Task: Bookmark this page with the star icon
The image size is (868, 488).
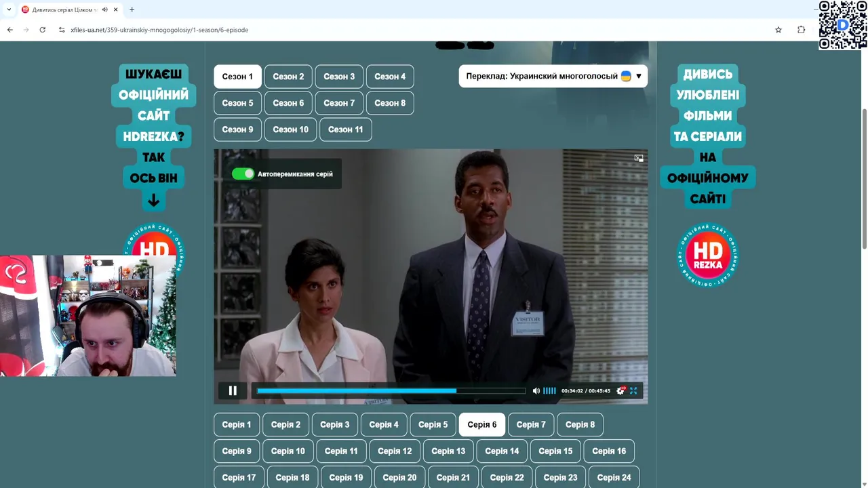Action: [x=778, y=30]
